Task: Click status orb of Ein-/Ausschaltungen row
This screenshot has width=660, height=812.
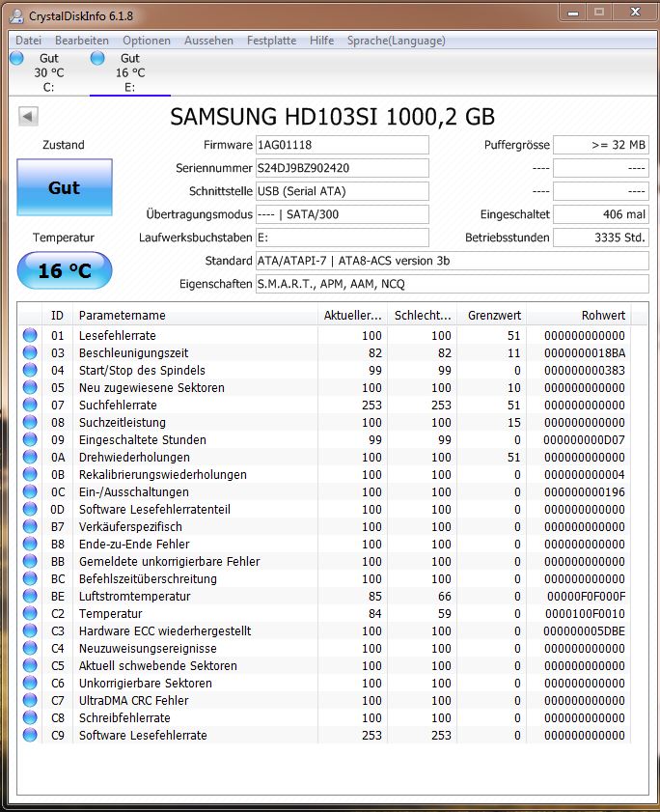Action: (30, 492)
